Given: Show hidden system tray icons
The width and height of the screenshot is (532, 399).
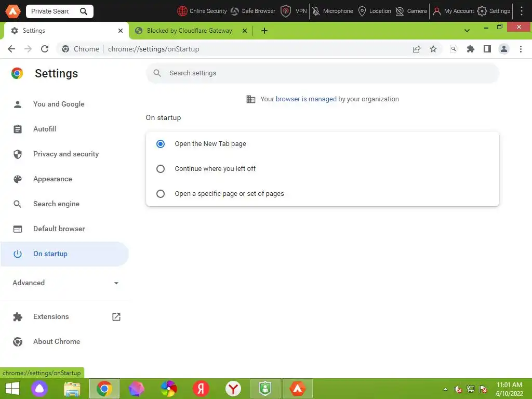Looking at the screenshot, I should click(445, 389).
